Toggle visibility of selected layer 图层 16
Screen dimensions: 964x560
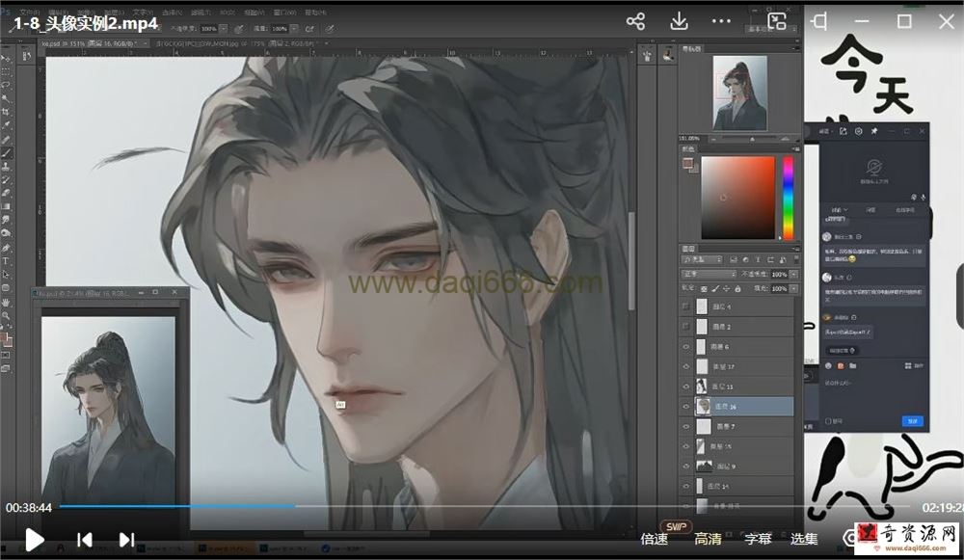click(x=686, y=407)
